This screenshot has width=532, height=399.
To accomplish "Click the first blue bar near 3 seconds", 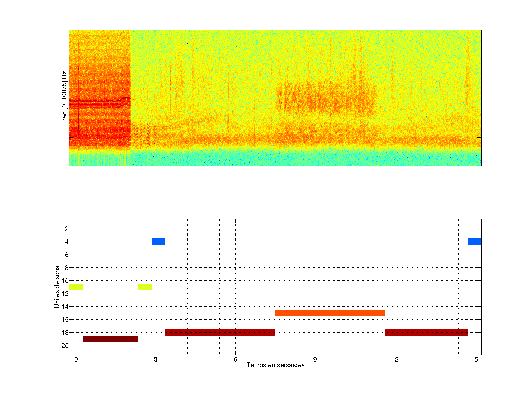I will (158, 241).
